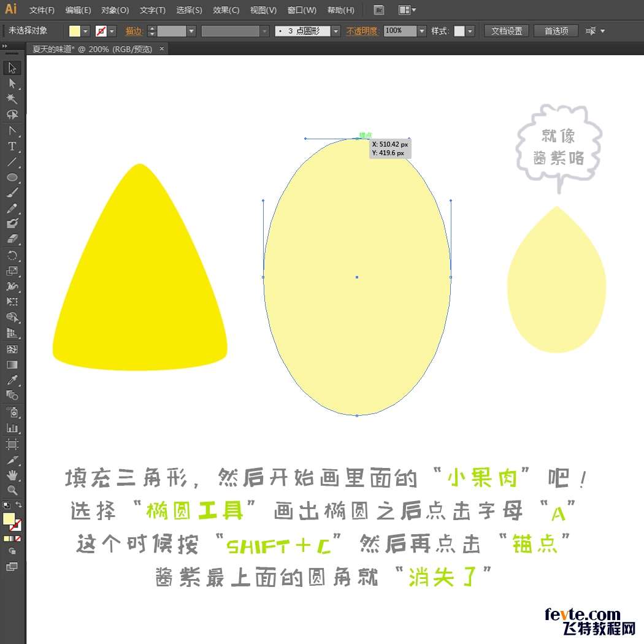This screenshot has width=644, height=644.
Task: Select the Line Segment tool
Action: coord(12,162)
